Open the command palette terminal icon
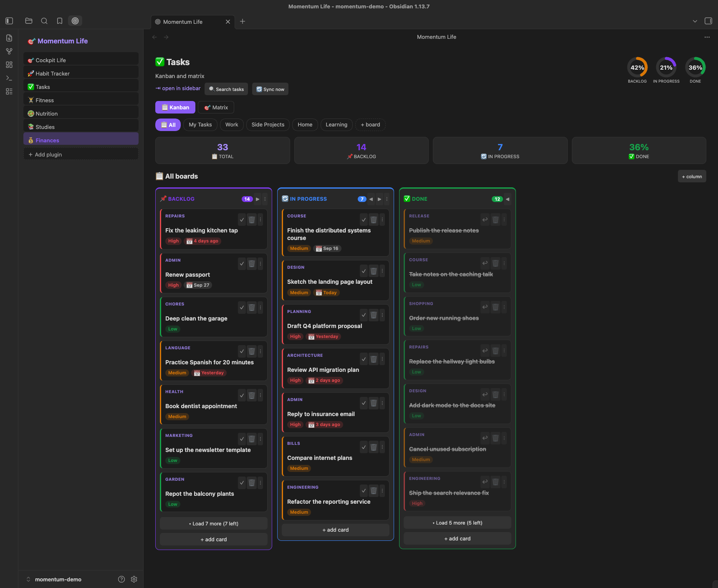Viewport: 718px width, 588px height. (x=9, y=78)
